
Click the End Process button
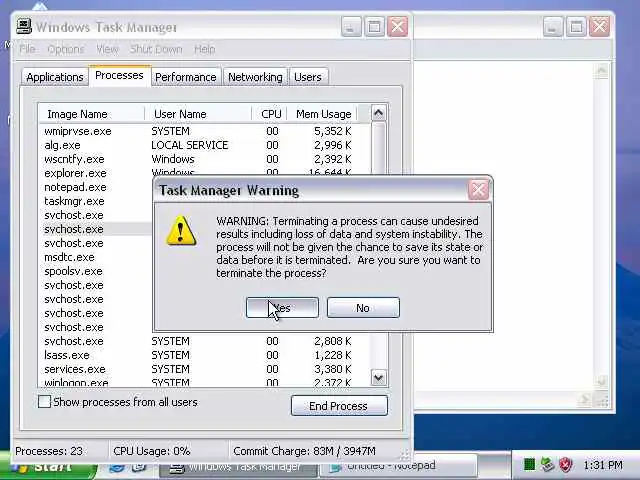[339, 406]
